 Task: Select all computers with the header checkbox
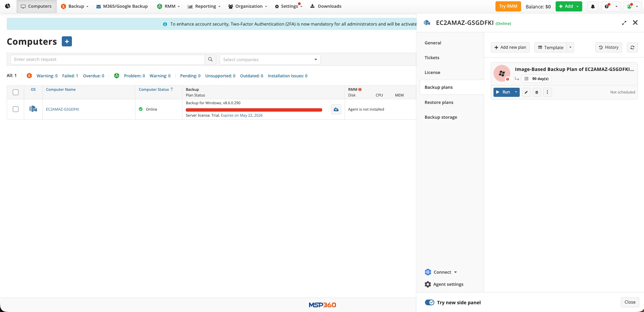(x=15, y=92)
